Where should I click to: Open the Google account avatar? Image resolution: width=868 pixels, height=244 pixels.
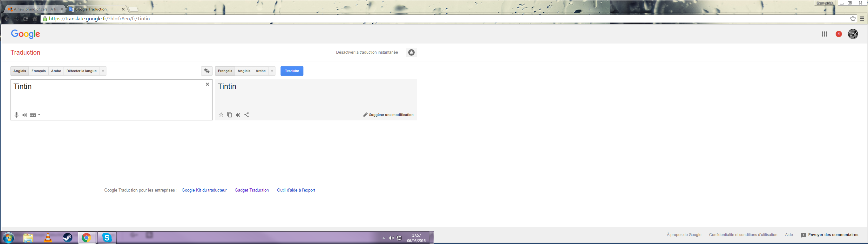tap(853, 34)
